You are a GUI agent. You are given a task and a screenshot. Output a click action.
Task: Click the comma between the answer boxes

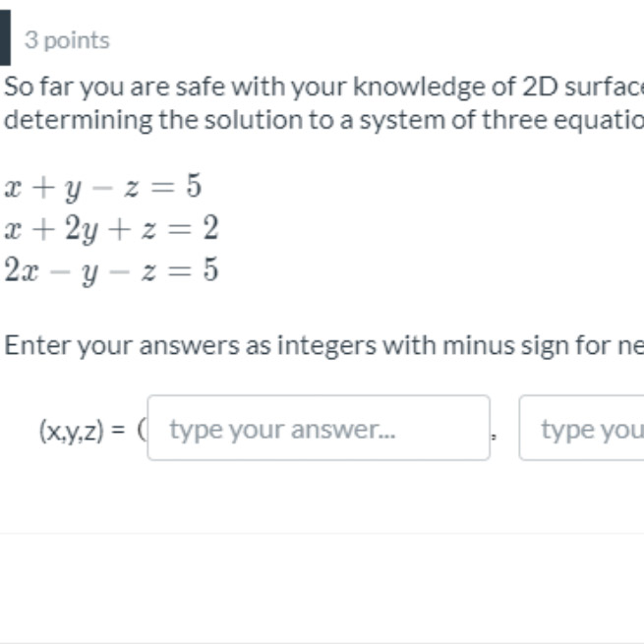point(495,437)
